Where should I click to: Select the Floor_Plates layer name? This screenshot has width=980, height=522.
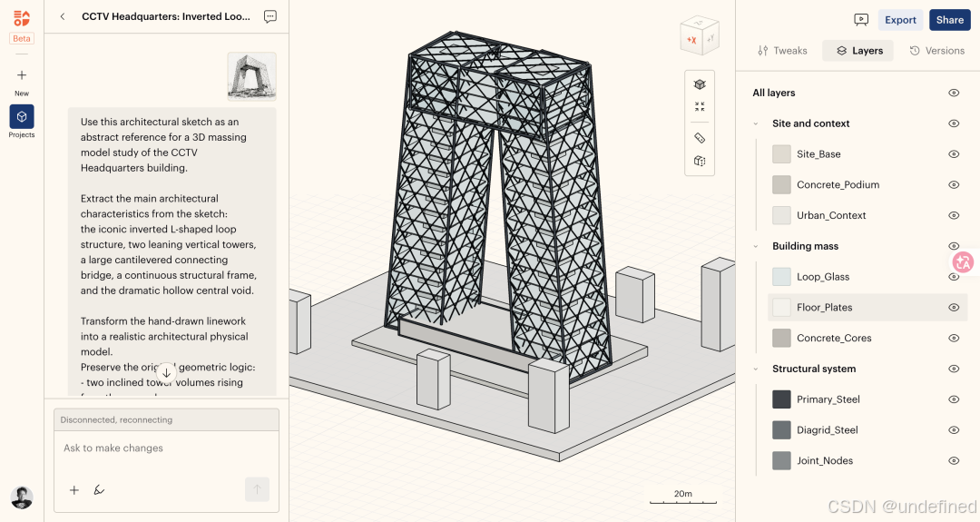(824, 308)
